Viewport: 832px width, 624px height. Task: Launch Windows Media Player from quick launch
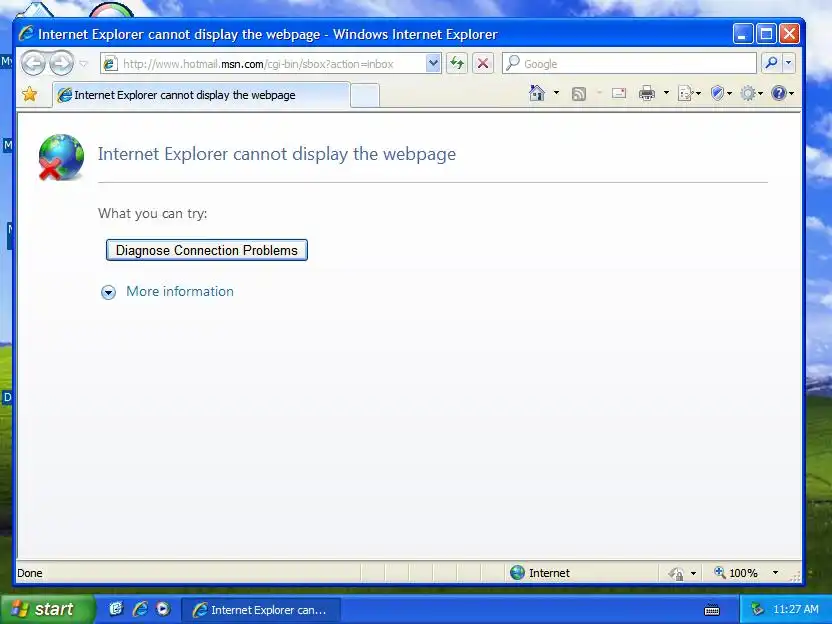[x=163, y=609]
